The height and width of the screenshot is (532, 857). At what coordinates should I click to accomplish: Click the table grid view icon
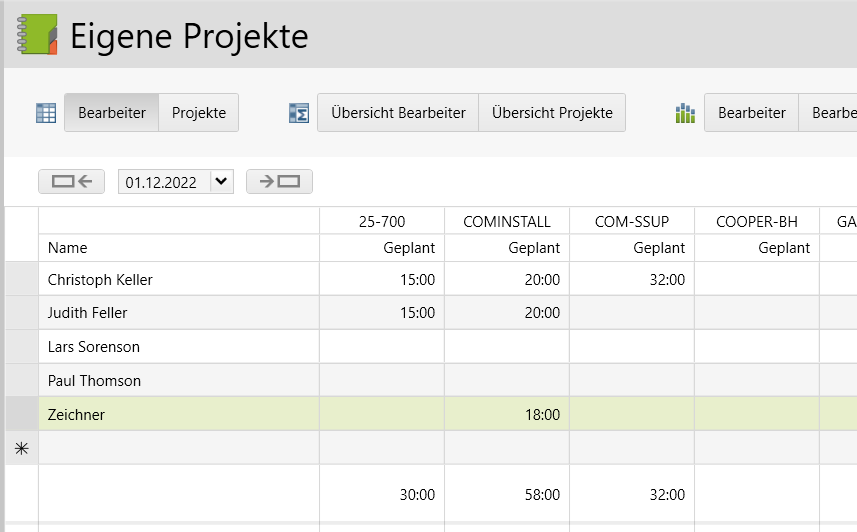[46, 113]
